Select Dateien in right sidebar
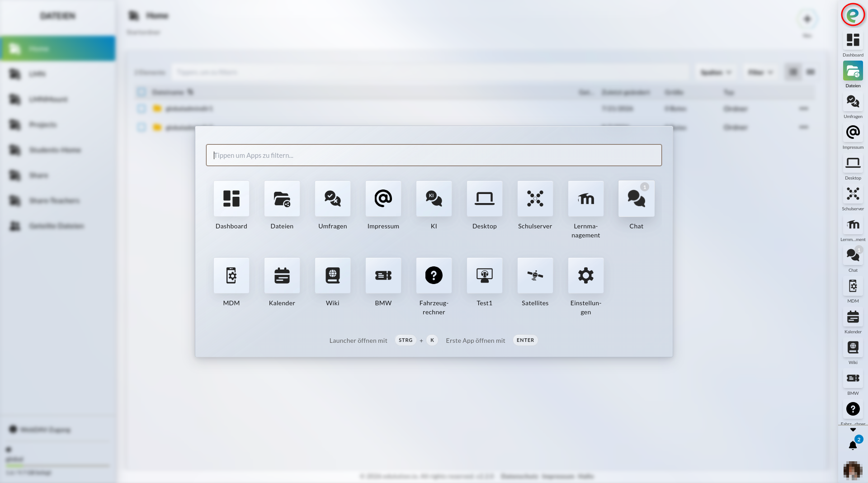 pyautogui.click(x=853, y=71)
